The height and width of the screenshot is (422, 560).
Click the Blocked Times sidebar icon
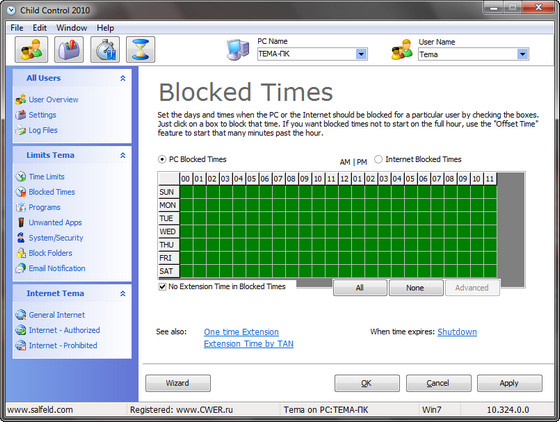(21, 192)
